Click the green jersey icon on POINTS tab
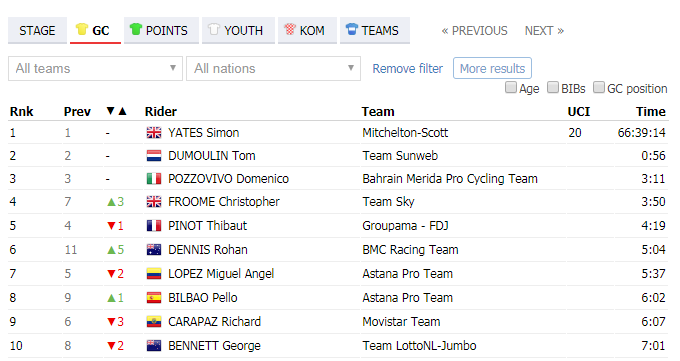Viewport: 680px width, 361px height. [136, 29]
